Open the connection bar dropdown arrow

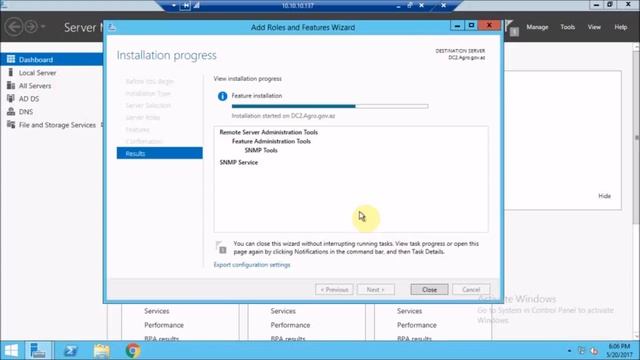coord(173,5)
